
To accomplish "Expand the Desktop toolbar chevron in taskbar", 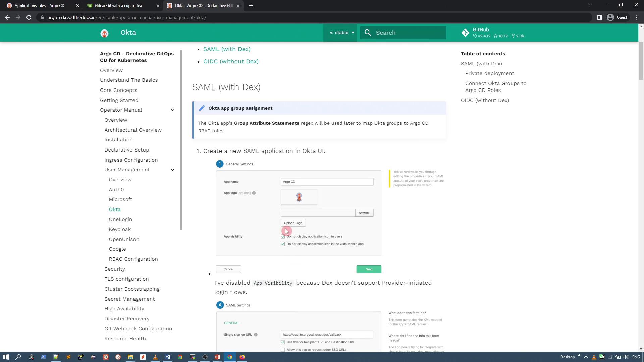I will (579, 355).
